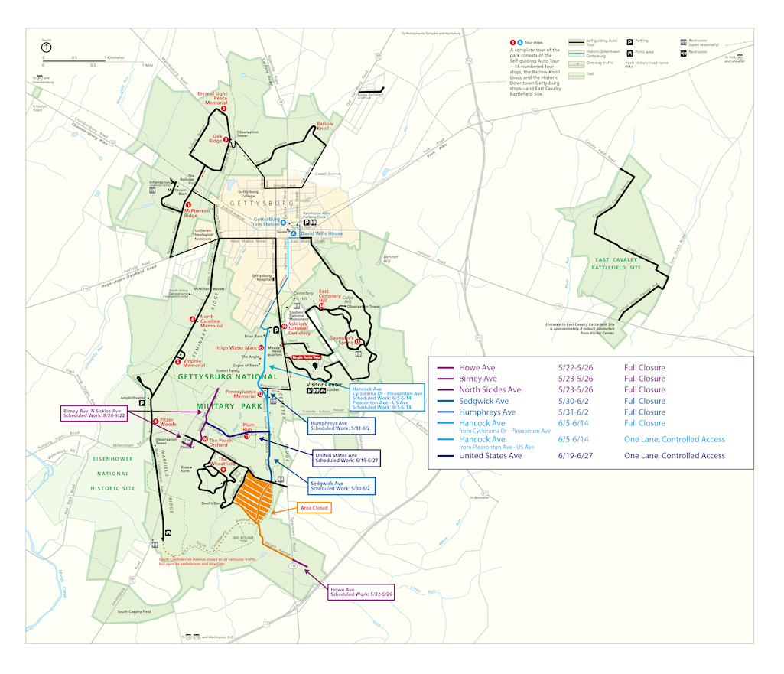Click tour stop 5 marker at Virginia Memorial
The height and width of the screenshot is (674, 784).
178,362
